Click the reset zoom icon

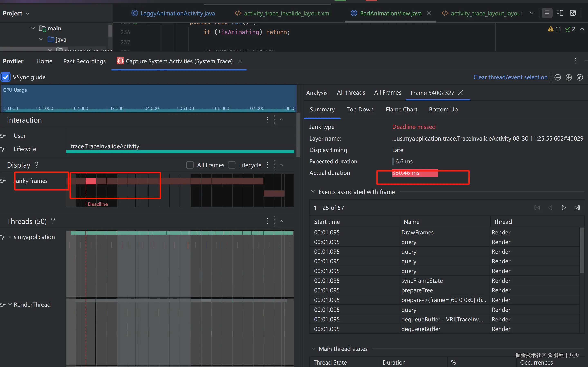579,77
